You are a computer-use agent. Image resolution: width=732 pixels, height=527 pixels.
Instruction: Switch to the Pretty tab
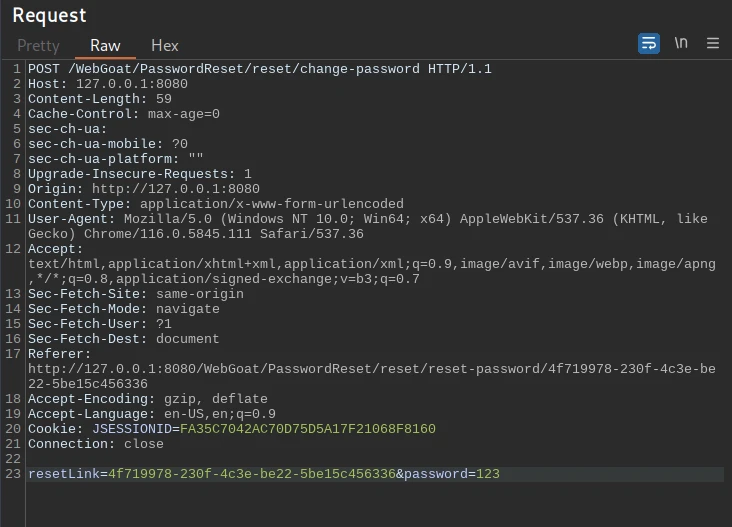(38, 45)
